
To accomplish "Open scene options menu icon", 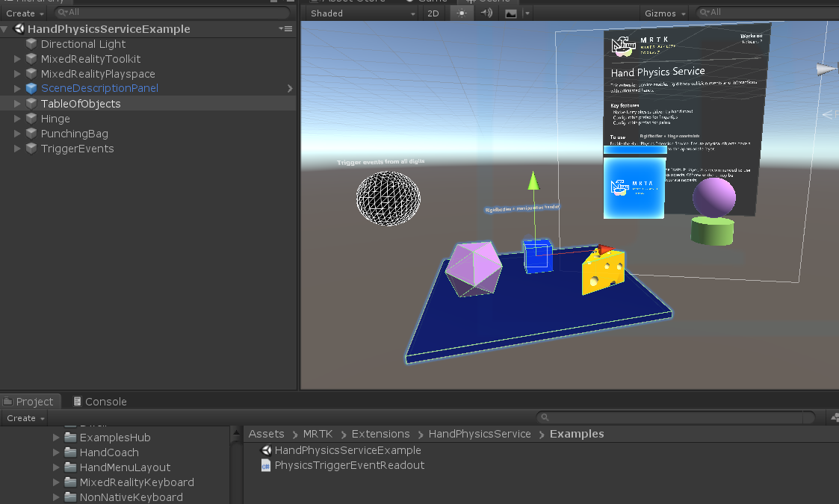I will pos(285,28).
